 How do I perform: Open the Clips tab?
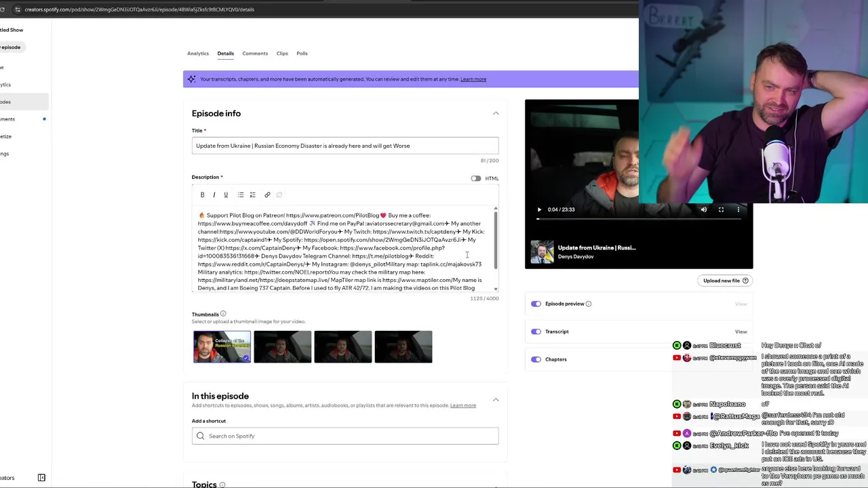tap(282, 54)
